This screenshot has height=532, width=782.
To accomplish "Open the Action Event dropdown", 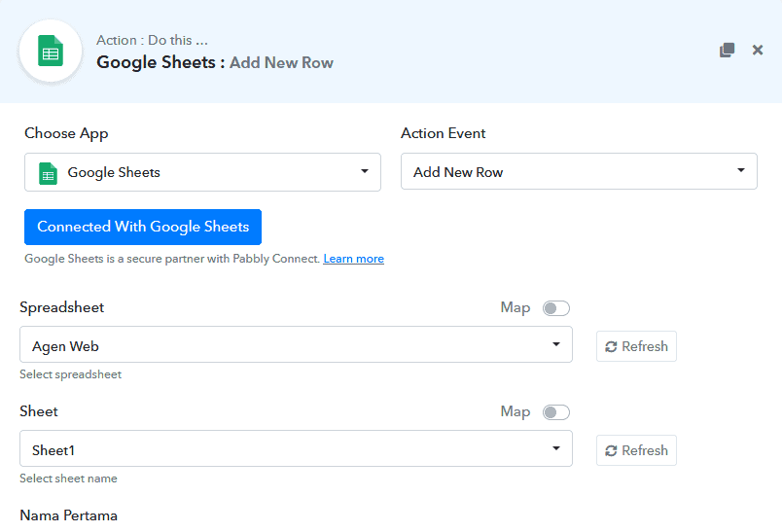I will (x=579, y=171).
